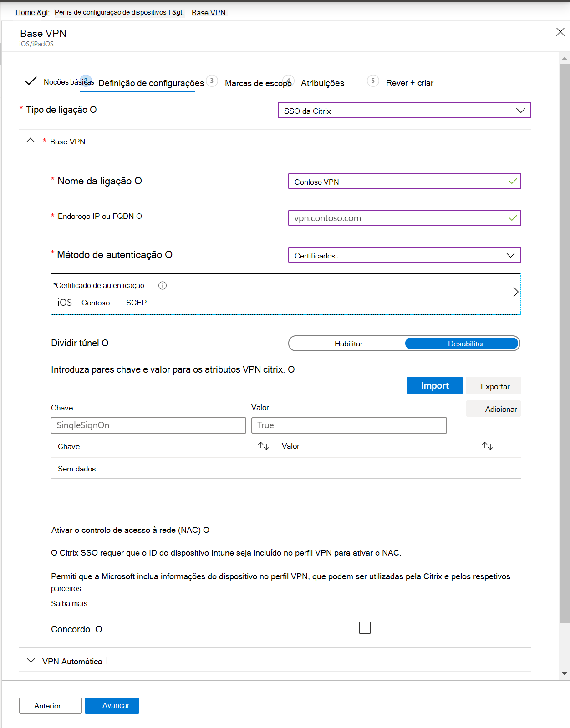This screenshot has height=728, width=570.
Task: Open the Saiba mais link
Action: (69, 603)
